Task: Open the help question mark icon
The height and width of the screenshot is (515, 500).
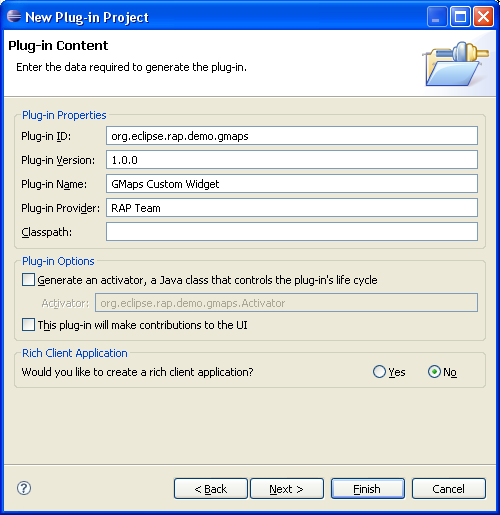Action: (x=24, y=488)
